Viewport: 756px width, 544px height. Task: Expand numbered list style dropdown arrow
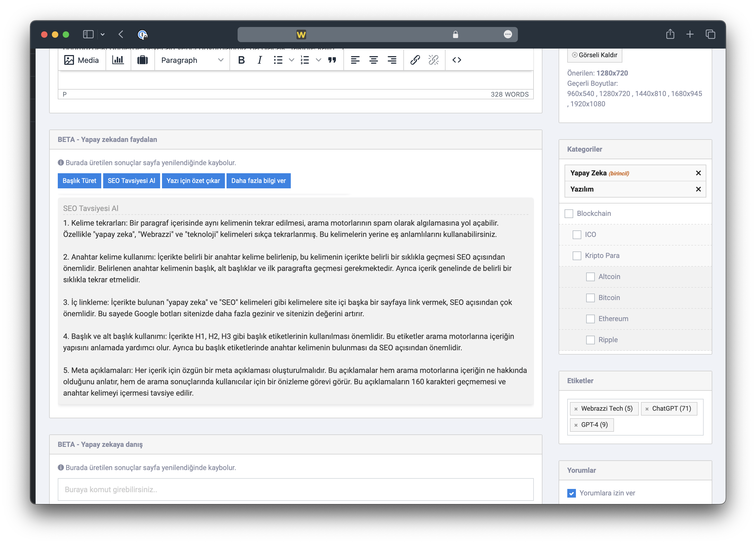318,60
